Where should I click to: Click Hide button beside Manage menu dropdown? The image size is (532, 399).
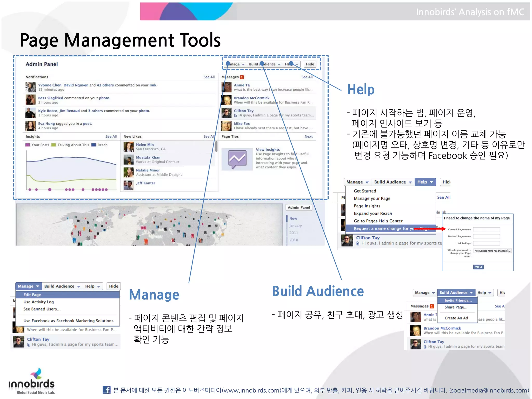114,286
